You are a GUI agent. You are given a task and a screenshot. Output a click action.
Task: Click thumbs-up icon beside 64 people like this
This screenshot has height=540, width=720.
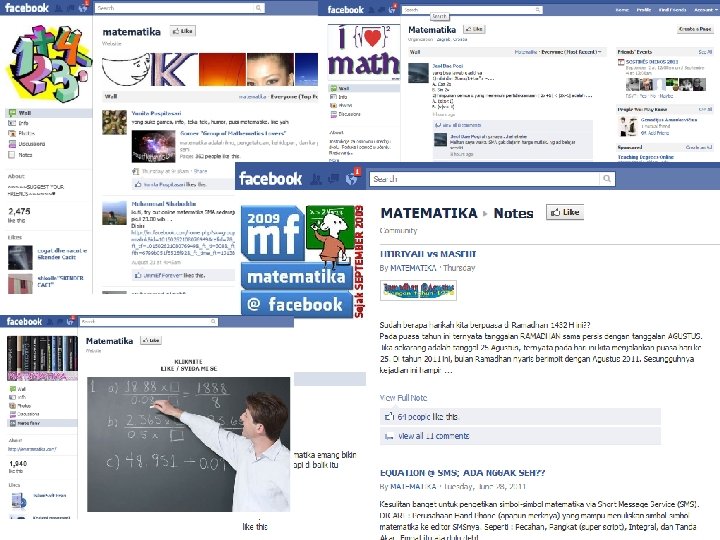click(x=389, y=417)
